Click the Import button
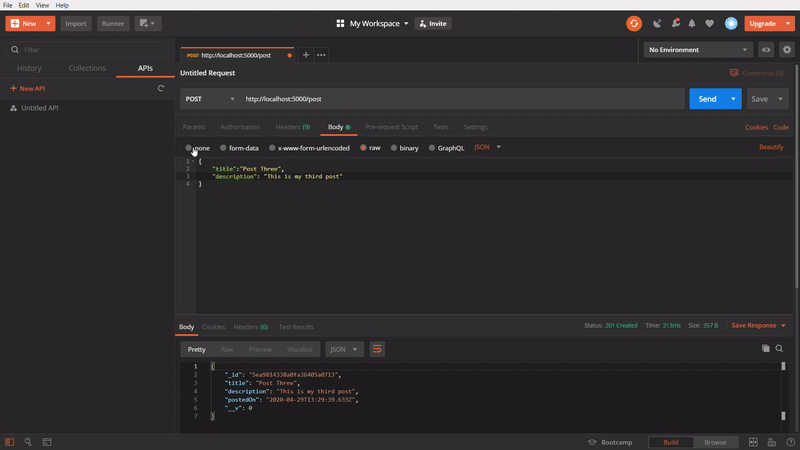The image size is (800, 450). pyautogui.click(x=76, y=23)
